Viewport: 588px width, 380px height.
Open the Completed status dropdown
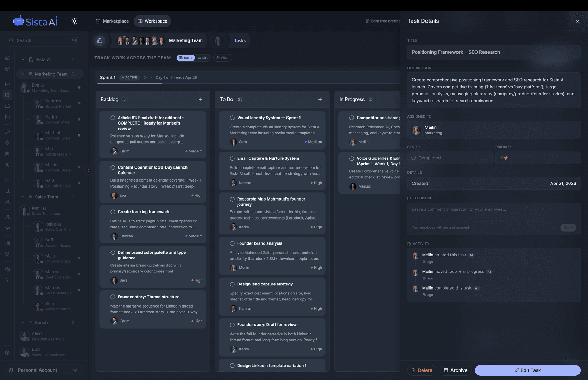tap(450, 158)
